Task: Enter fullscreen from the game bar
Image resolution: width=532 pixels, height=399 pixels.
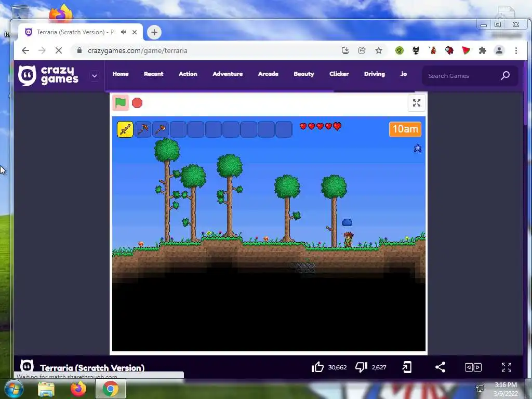Action: tap(506, 367)
